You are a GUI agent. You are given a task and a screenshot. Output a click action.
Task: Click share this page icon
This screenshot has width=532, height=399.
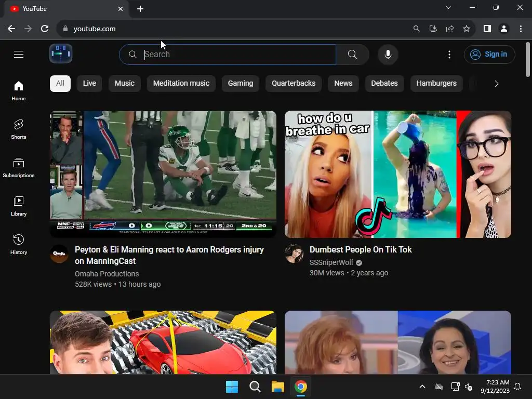(450, 29)
